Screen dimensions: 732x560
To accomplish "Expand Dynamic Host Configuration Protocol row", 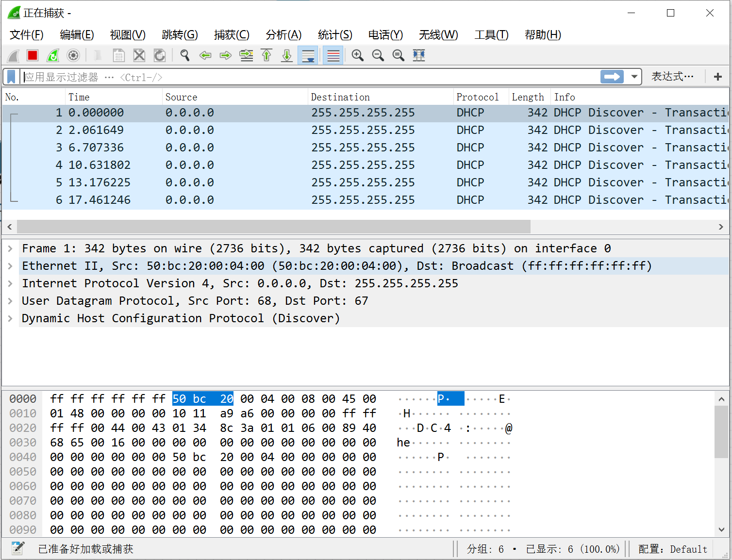I will click(x=10, y=318).
